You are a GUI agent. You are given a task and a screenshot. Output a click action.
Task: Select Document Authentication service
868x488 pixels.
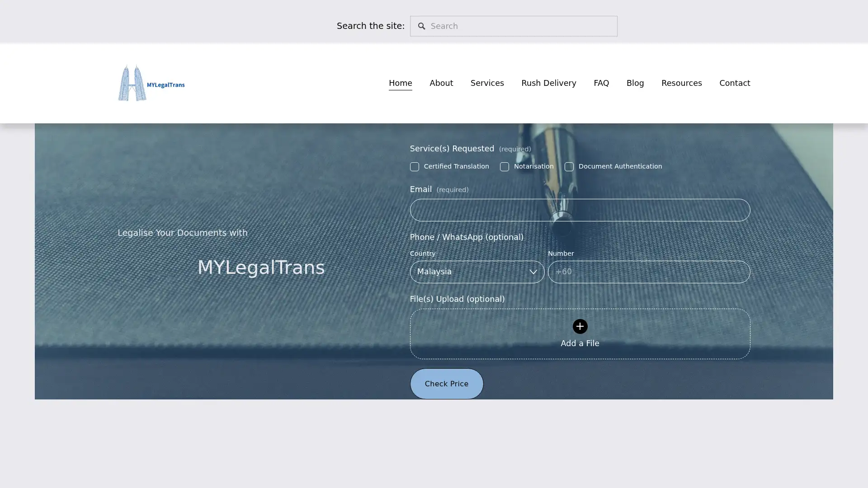[x=569, y=167]
